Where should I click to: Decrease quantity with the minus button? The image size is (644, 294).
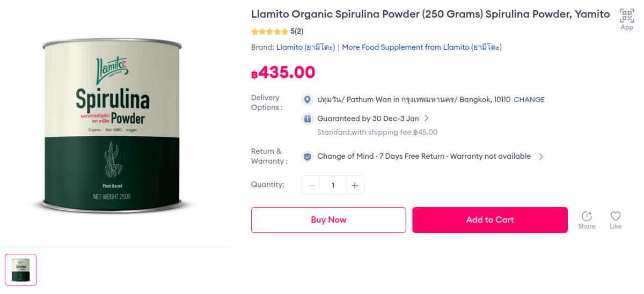(x=311, y=185)
